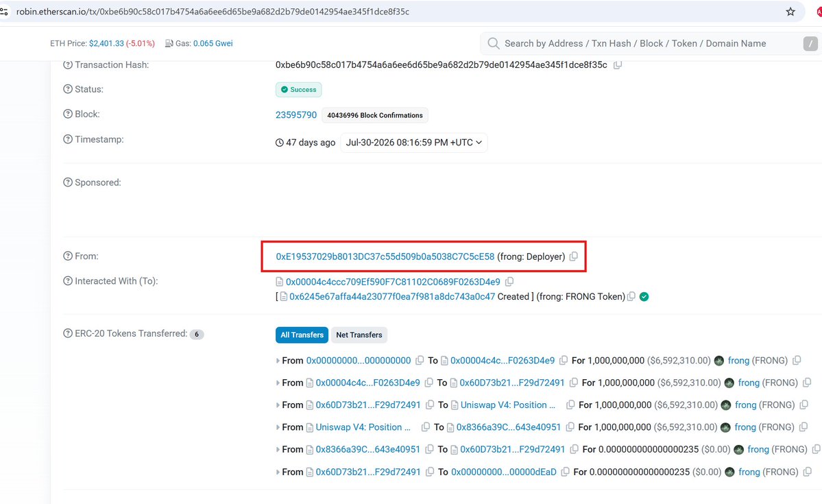Expand transfer to 0x00000000...00000dEaD
Image resolution: width=822 pixels, height=504 pixels.
(278, 472)
